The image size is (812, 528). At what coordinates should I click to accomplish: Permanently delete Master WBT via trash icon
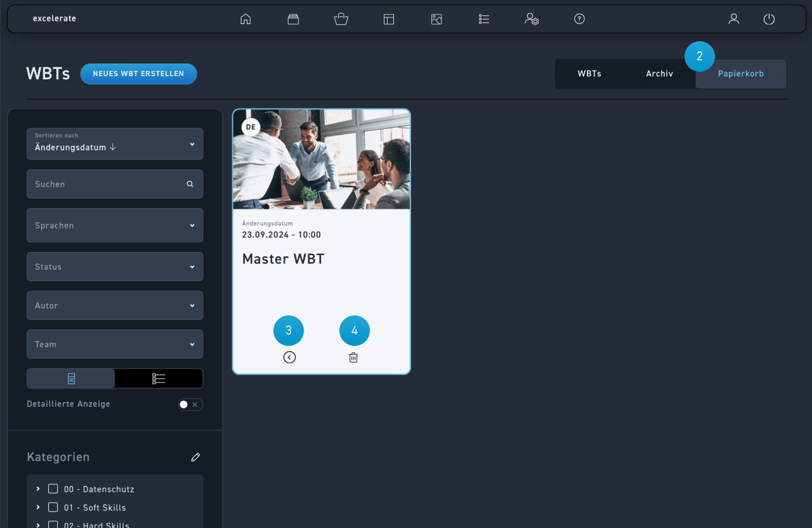353,357
